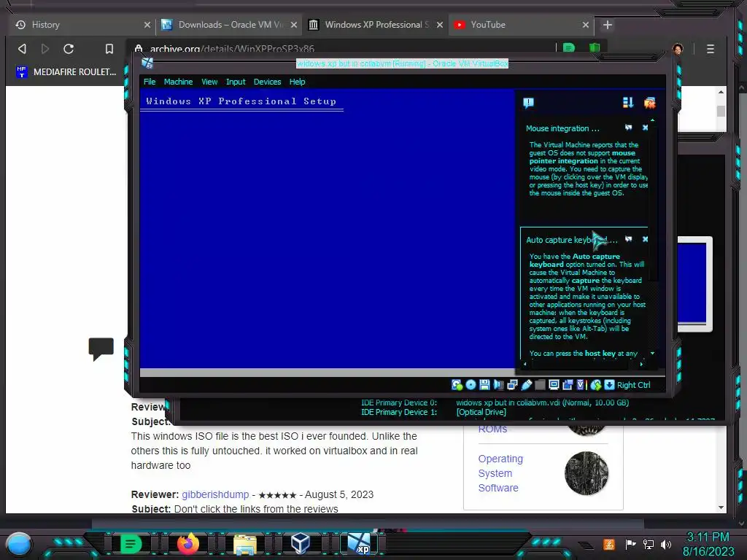Click the optical disc status icon
Screen dimensions: 747x560
tap(471, 385)
